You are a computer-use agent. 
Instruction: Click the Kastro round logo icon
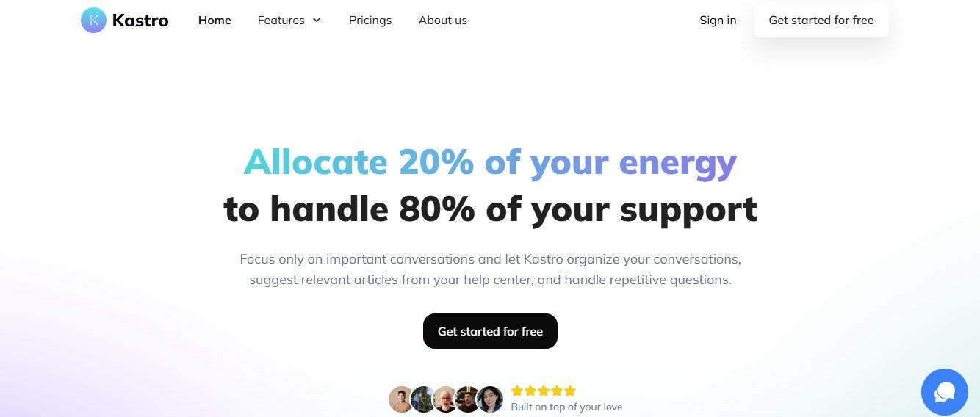[x=93, y=21]
